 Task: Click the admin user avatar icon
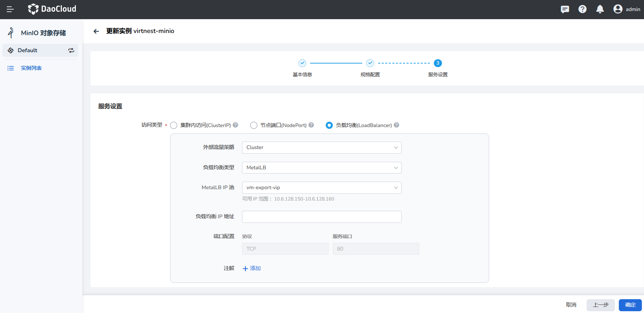pos(618,9)
